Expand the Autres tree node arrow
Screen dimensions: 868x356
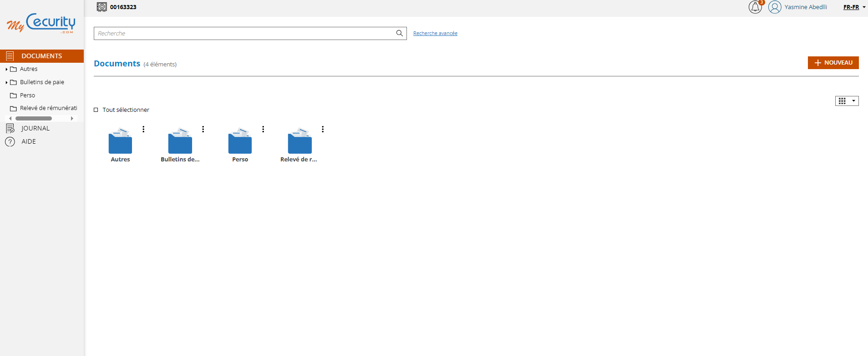point(6,69)
